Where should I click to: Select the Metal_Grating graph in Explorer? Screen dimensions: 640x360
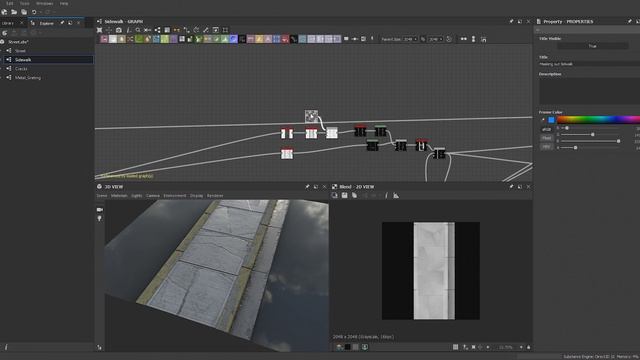pyautogui.click(x=28, y=78)
